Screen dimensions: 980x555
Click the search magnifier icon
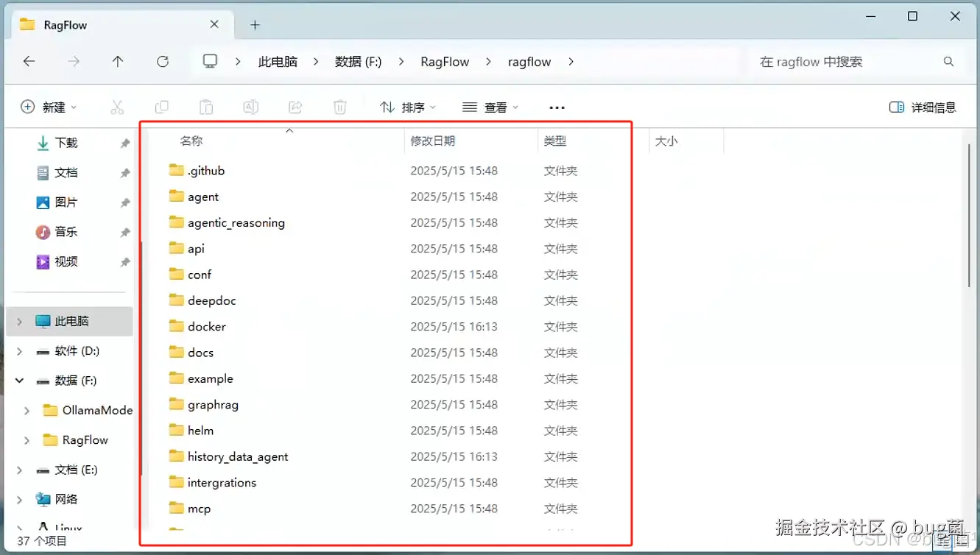[x=948, y=62]
